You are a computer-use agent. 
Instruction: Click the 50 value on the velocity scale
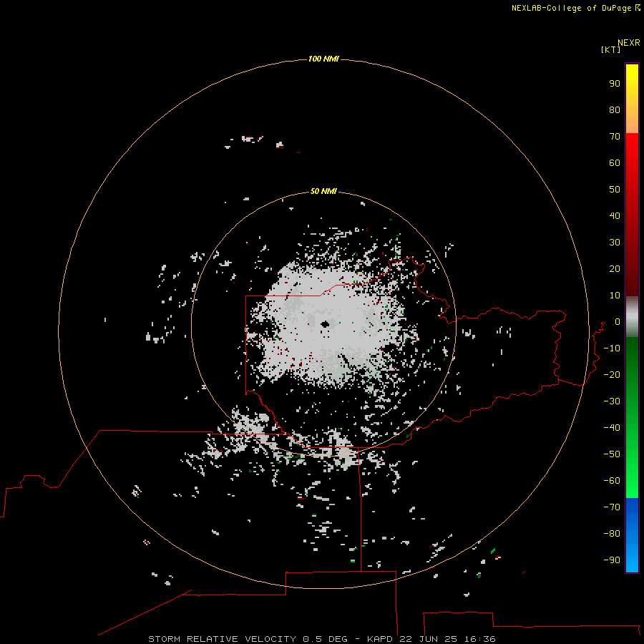tap(615, 190)
